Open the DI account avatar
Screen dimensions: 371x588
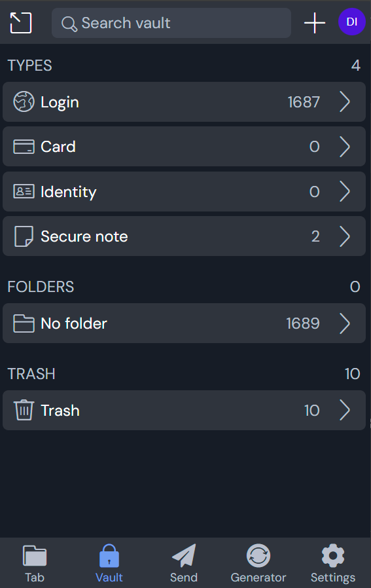(x=351, y=22)
